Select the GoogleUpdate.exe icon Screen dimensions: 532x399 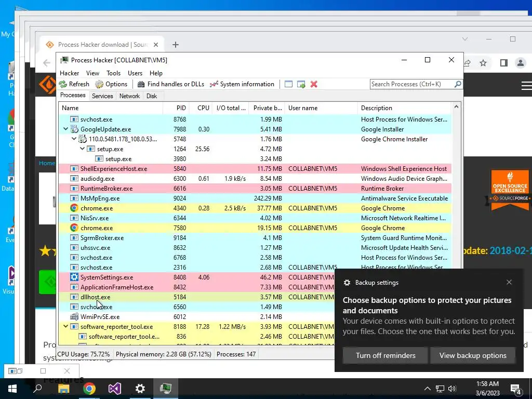click(x=74, y=129)
